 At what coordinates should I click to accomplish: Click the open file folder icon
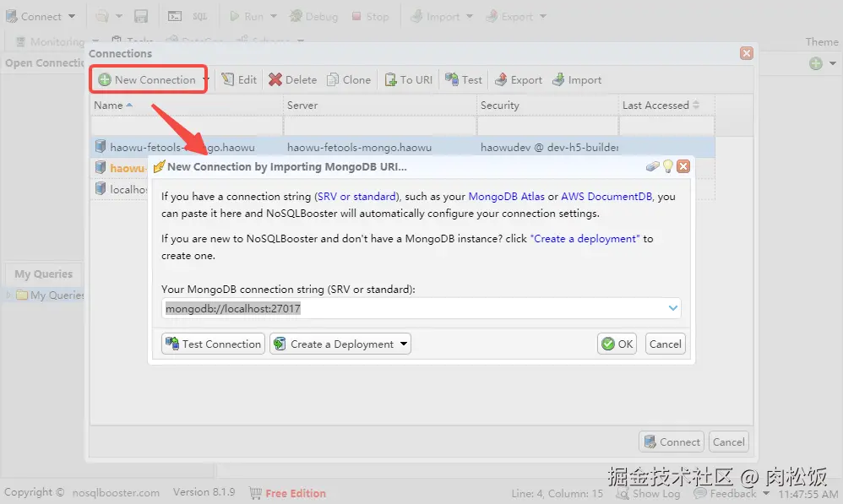point(102,17)
